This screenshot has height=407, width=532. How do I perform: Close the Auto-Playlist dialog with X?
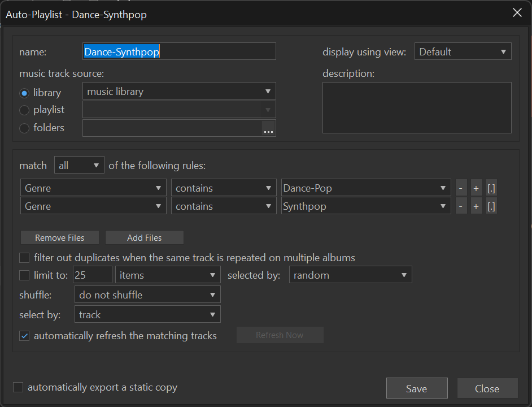pyautogui.click(x=517, y=13)
